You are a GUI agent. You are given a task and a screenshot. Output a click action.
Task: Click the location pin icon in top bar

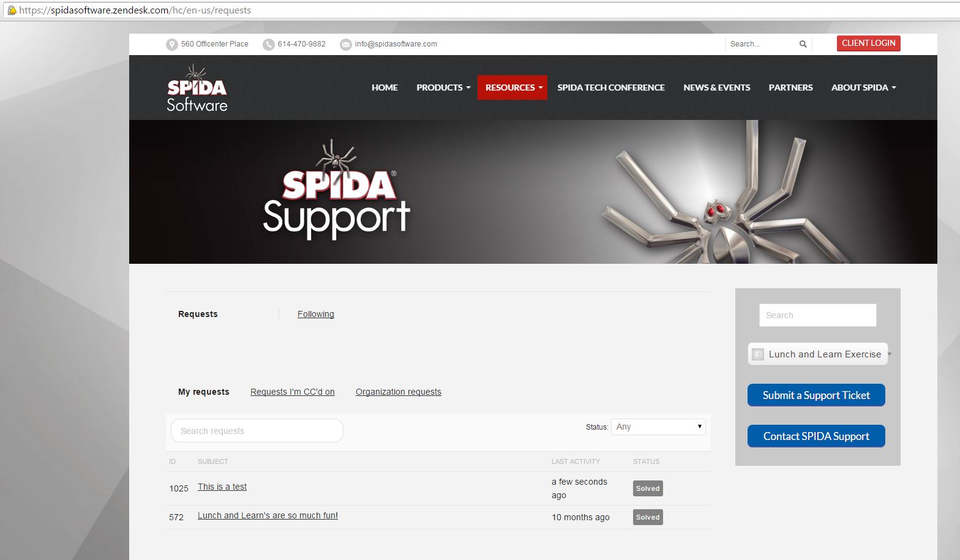[171, 45]
